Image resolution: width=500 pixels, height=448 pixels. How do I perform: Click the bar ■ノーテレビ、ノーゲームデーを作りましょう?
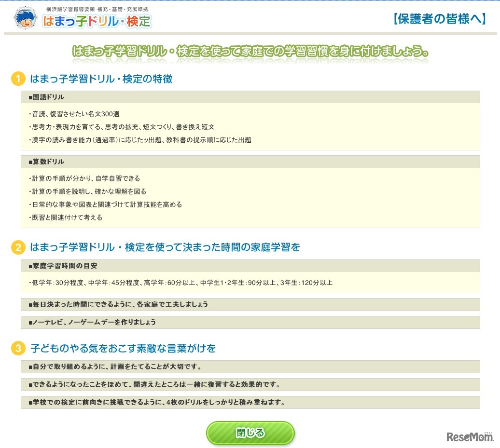pos(250,322)
